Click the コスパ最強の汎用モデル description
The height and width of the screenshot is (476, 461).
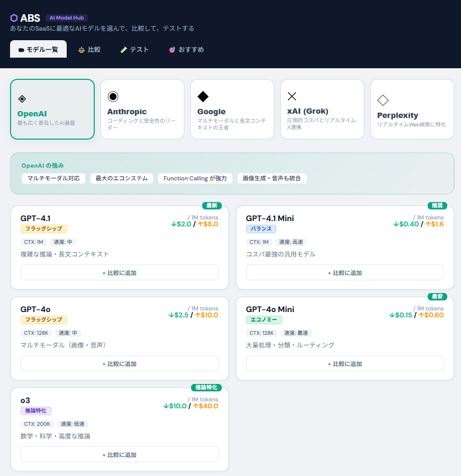pos(281,254)
